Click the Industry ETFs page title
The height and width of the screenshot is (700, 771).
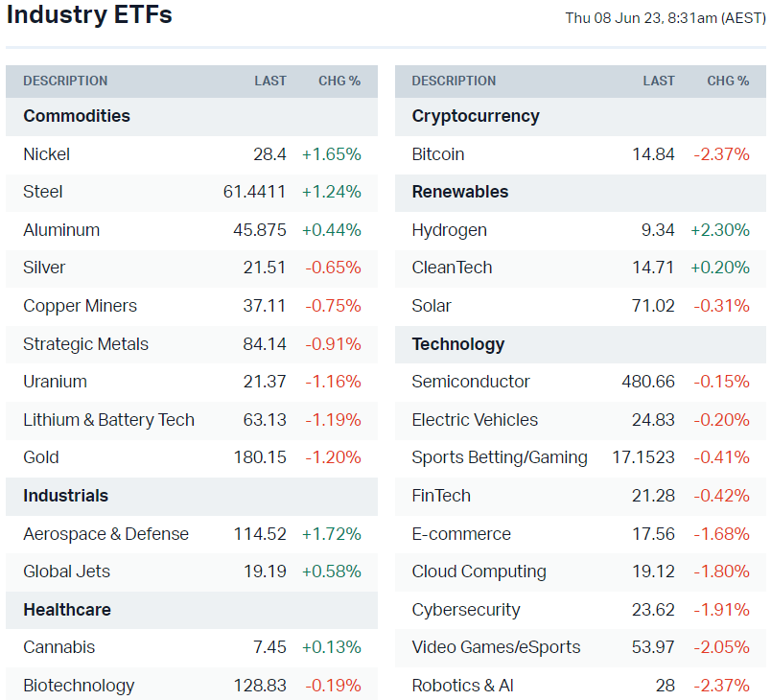click(x=89, y=15)
